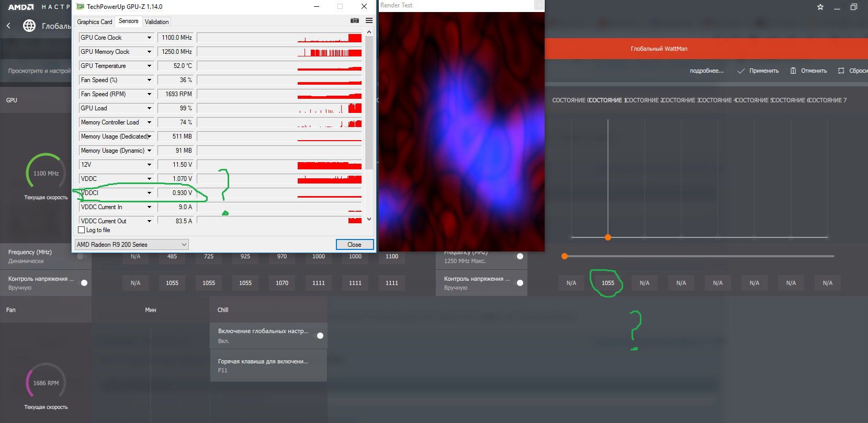This screenshot has width=868, height=423.
Task: Click the GPU Memory Clock value 1250.0 MHz
Action: pos(176,52)
